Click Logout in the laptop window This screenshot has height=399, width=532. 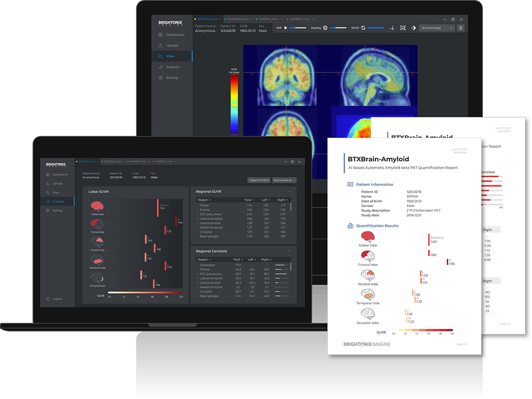[x=54, y=299]
